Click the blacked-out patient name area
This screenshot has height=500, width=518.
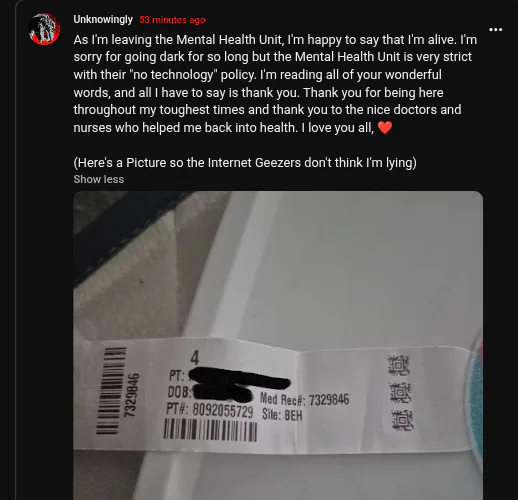pyautogui.click(x=238, y=378)
